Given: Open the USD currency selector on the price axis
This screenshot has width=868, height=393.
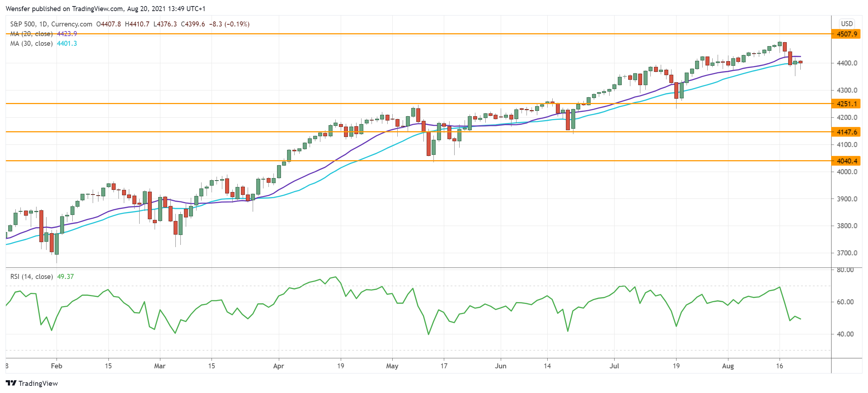Looking at the screenshot, I should [847, 24].
